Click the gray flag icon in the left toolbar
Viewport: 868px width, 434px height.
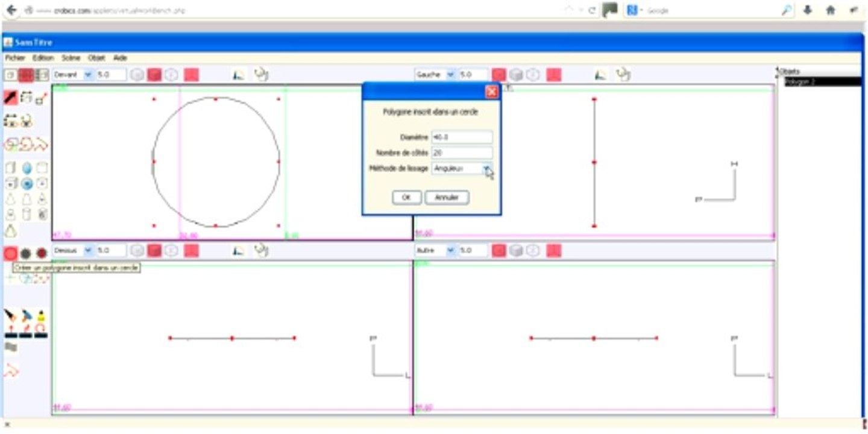click(11, 347)
